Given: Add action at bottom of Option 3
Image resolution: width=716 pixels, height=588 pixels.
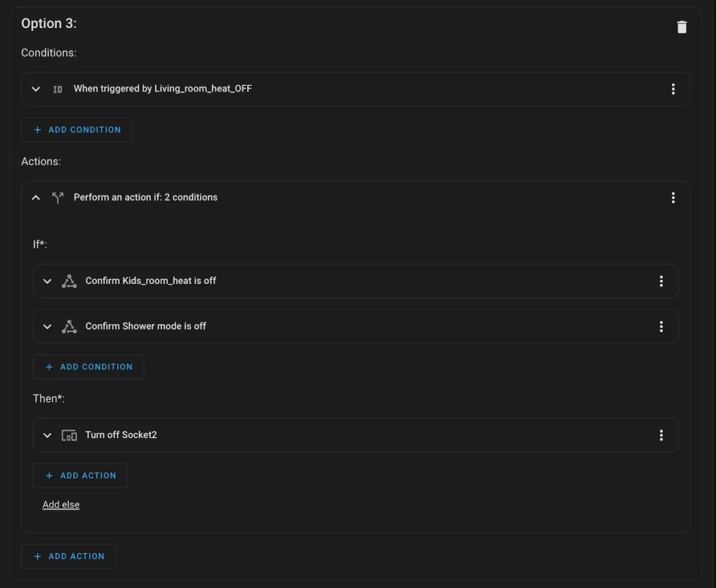Looking at the screenshot, I should coord(69,557).
